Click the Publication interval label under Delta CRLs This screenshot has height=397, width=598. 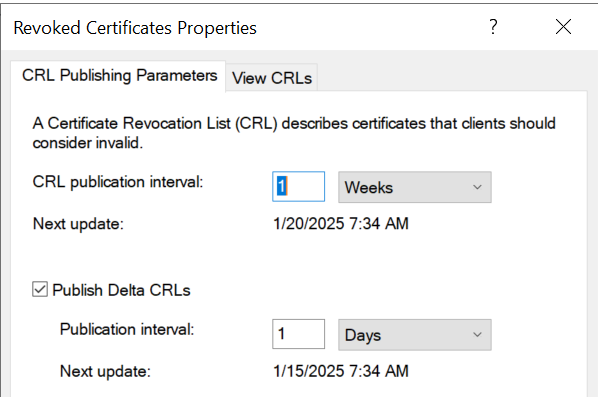coord(127,329)
